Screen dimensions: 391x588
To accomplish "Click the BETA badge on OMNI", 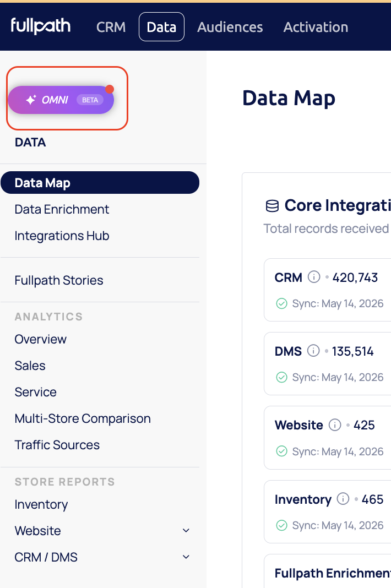I will point(90,100).
